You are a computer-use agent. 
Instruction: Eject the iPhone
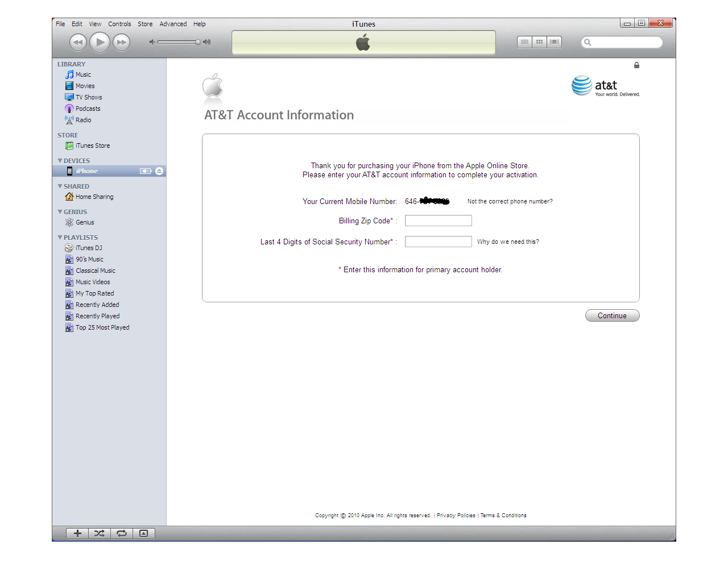click(x=159, y=171)
